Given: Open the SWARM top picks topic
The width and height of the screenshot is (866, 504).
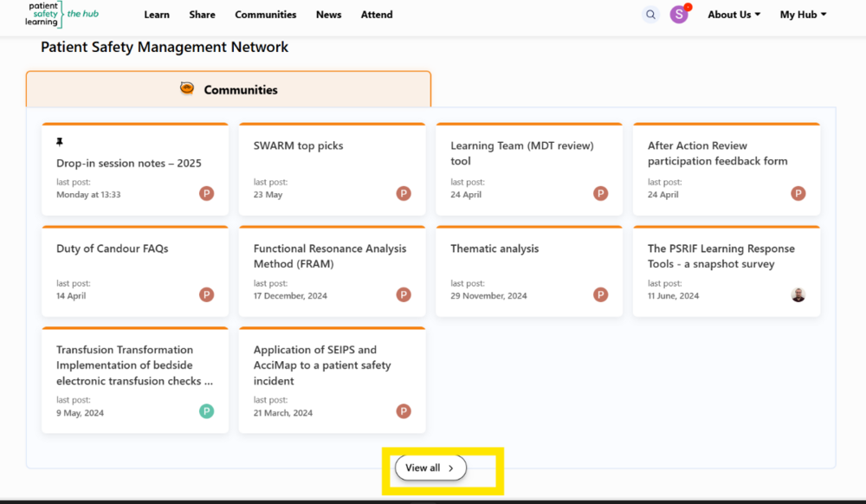Looking at the screenshot, I should click(298, 145).
